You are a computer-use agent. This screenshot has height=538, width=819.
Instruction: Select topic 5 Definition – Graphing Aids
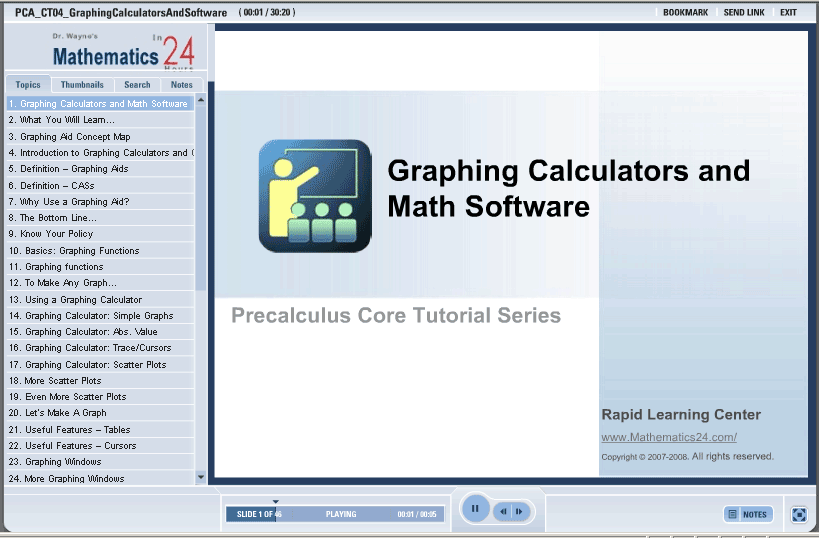point(100,169)
